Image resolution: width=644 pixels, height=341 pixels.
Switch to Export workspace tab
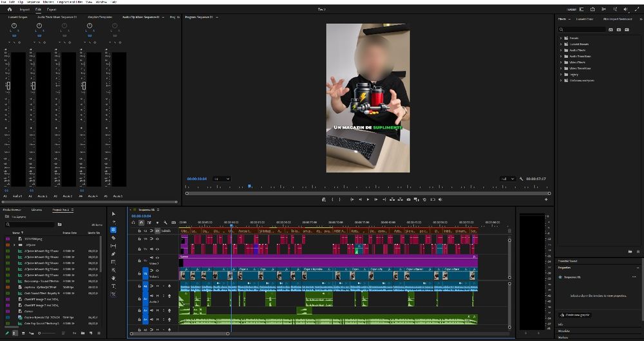click(x=52, y=9)
